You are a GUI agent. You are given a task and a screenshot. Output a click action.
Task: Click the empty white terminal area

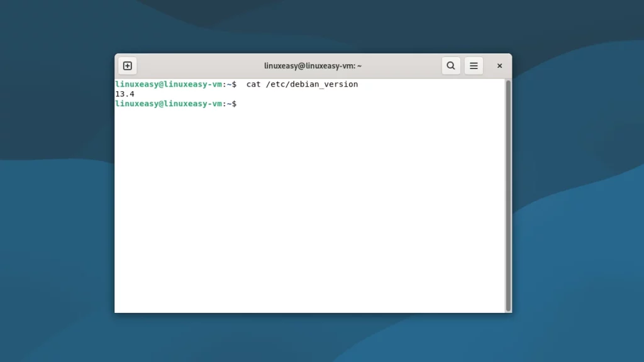pos(314,207)
